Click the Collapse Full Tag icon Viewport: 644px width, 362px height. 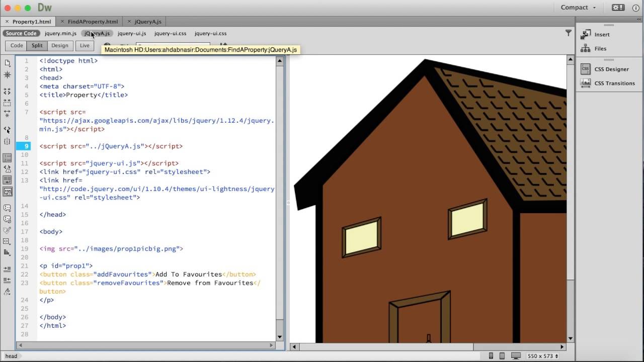coord(8,92)
